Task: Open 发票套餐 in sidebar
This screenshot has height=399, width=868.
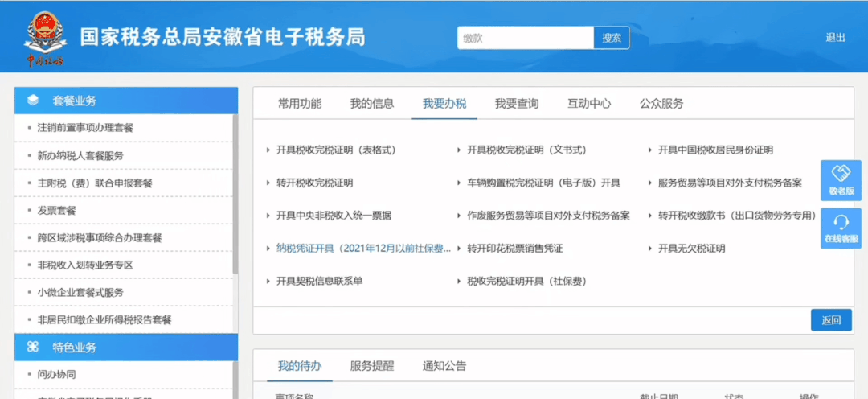Action: point(56,211)
